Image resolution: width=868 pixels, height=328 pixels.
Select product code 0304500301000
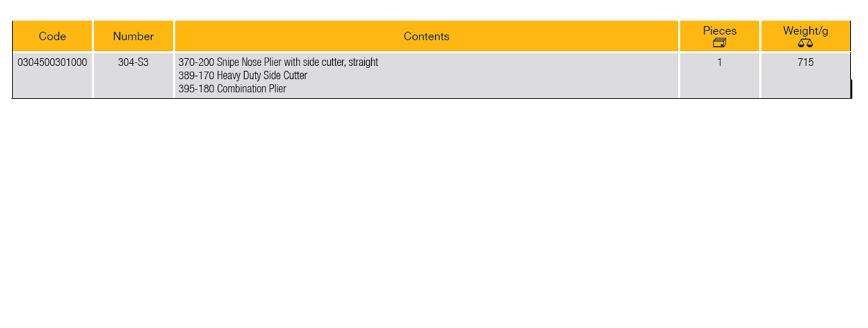coord(53,62)
